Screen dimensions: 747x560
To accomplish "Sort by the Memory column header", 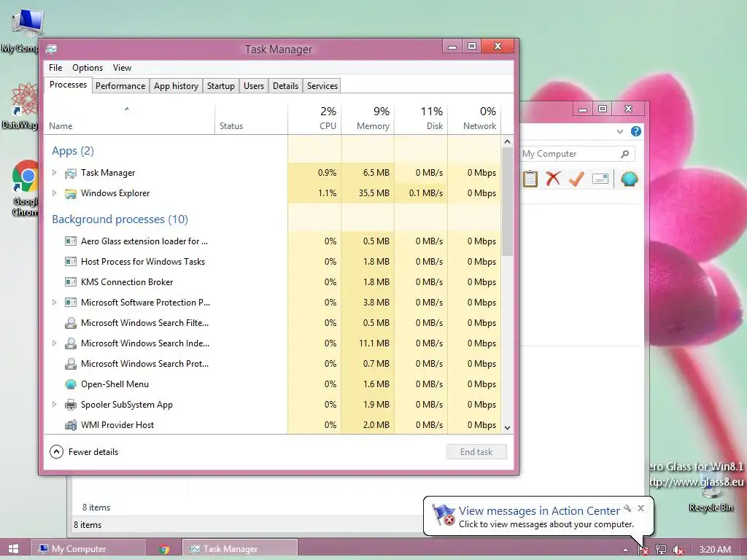I will tap(368, 118).
